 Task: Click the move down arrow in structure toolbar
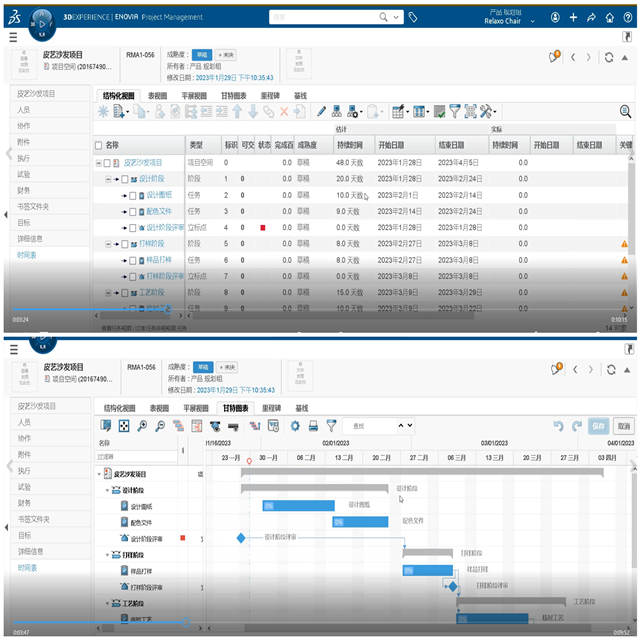[x=253, y=111]
